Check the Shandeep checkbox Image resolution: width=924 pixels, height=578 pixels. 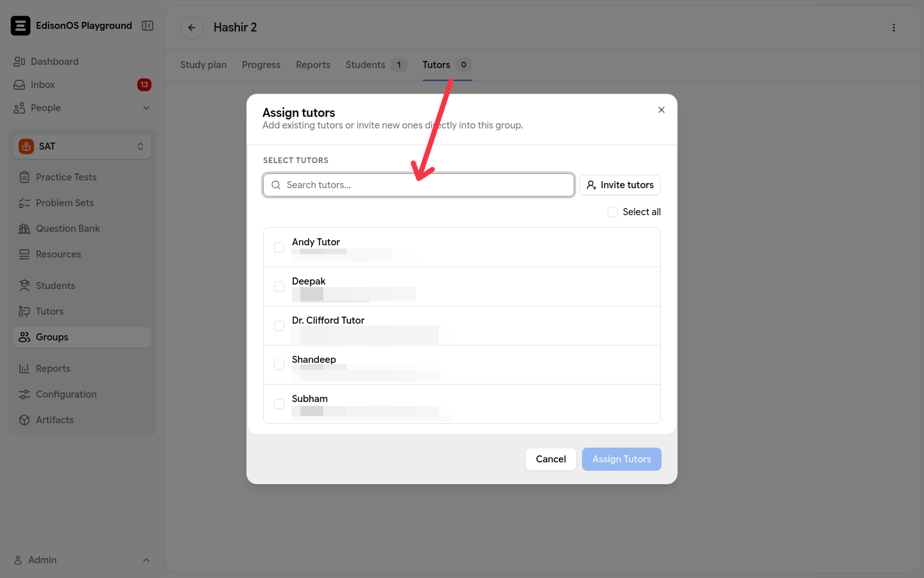[279, 365]
